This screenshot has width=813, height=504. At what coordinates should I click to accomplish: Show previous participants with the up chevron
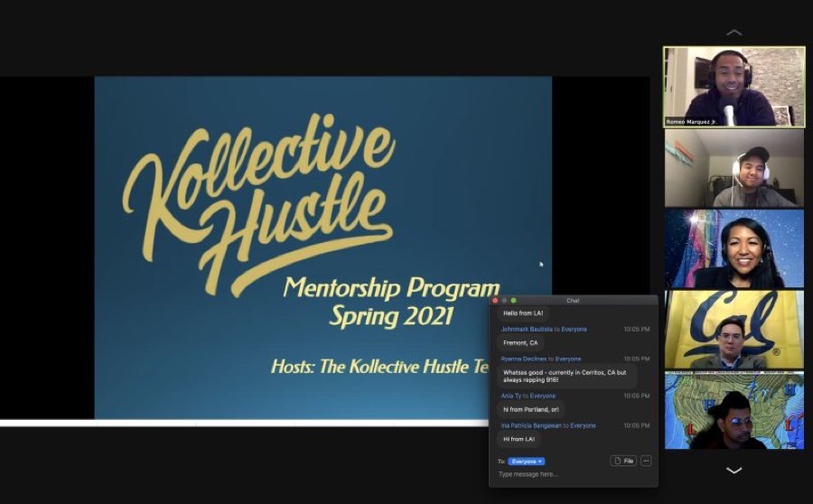tap(734, 33)
